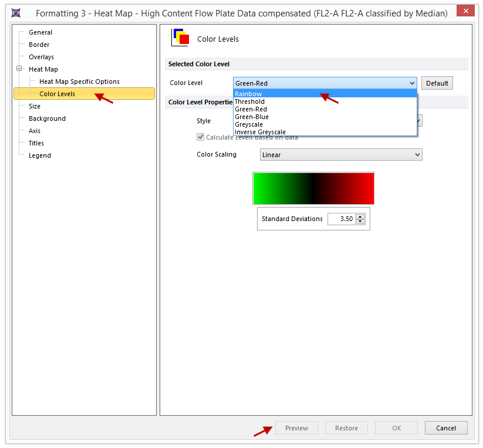Image resolution: width=483 pixels, height=448 pixels.
Task: Select Rainbow from the color level list
Action: [x=249, y=94]
